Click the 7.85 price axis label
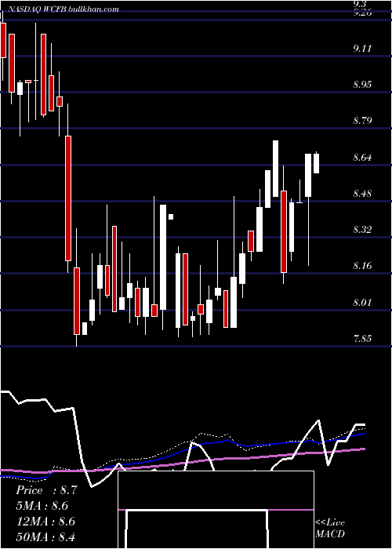This screenshot has width=392, height=549. (x=362, y=339)
